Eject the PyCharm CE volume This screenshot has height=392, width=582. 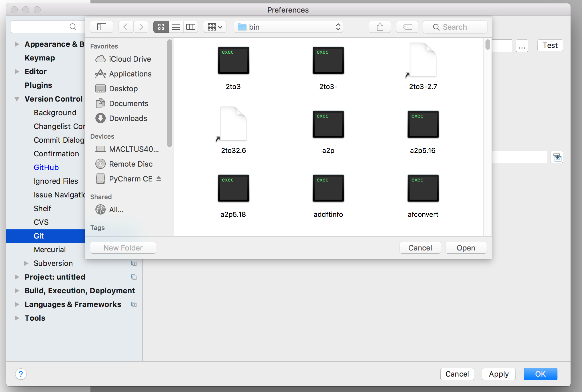159,179
